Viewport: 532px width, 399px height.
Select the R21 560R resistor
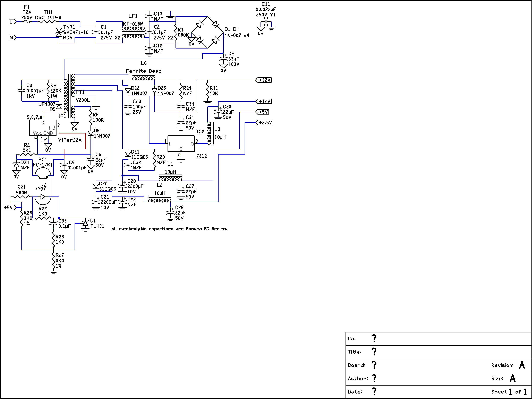[21, 197]
